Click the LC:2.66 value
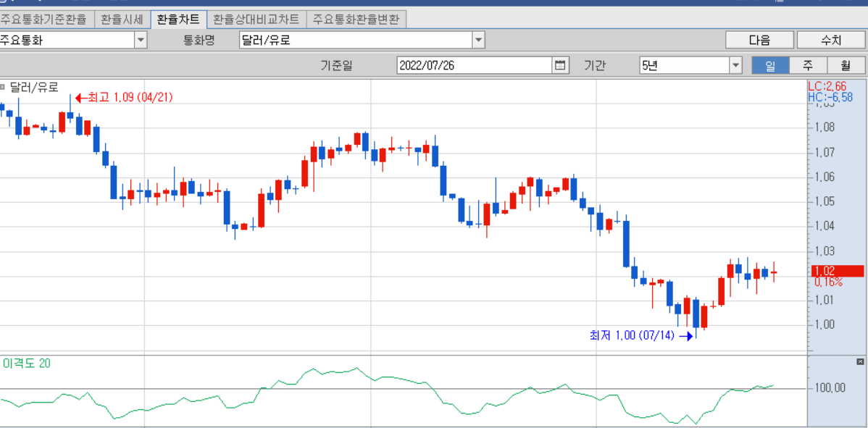The image size is (868, 428). tap(827, 87)
